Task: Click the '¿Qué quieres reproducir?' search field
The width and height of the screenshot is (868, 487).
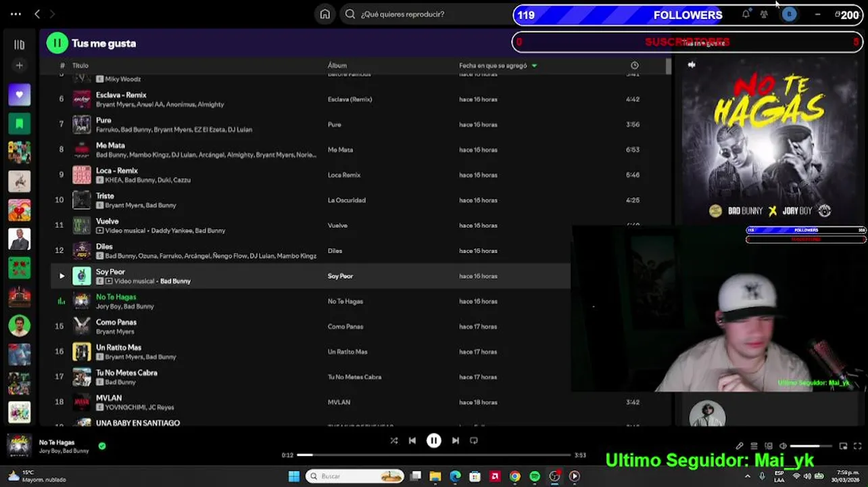Action: point(426,14)
